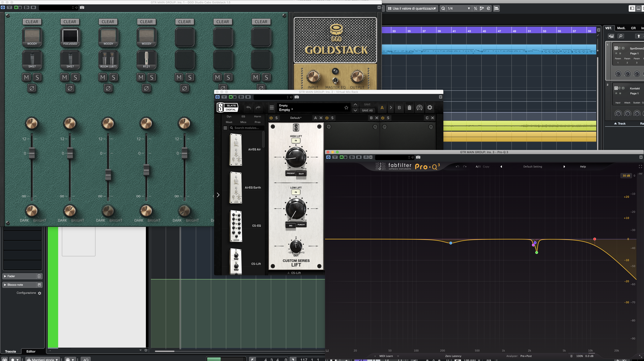Toggle LOW LIFT IN button
This screenshot has width=644, height=361.
coord(296,192)
